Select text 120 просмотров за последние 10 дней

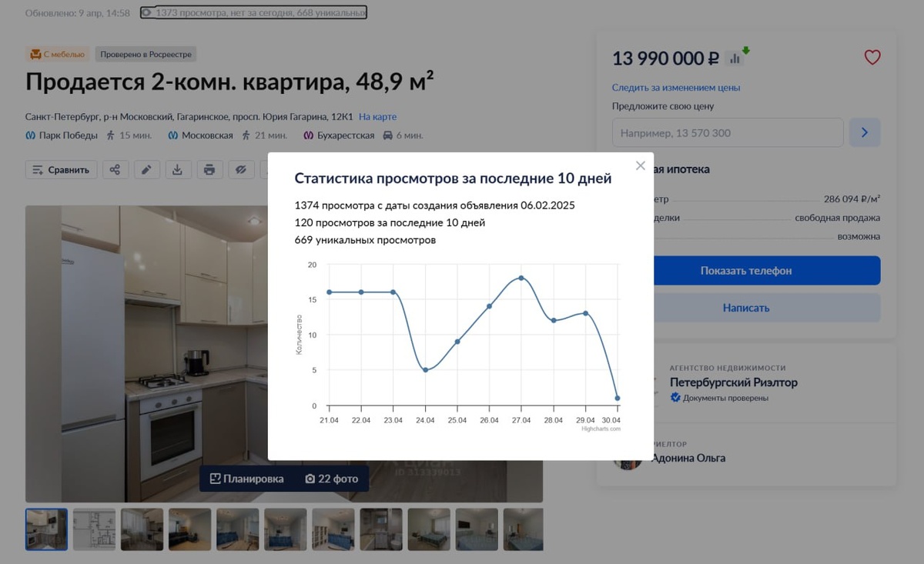tap(390, 223)
